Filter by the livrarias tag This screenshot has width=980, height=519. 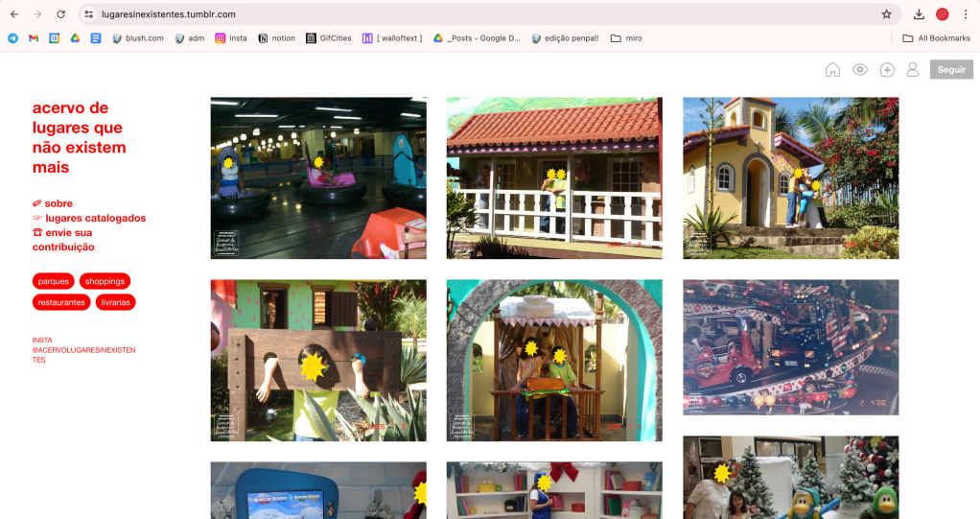116,302
